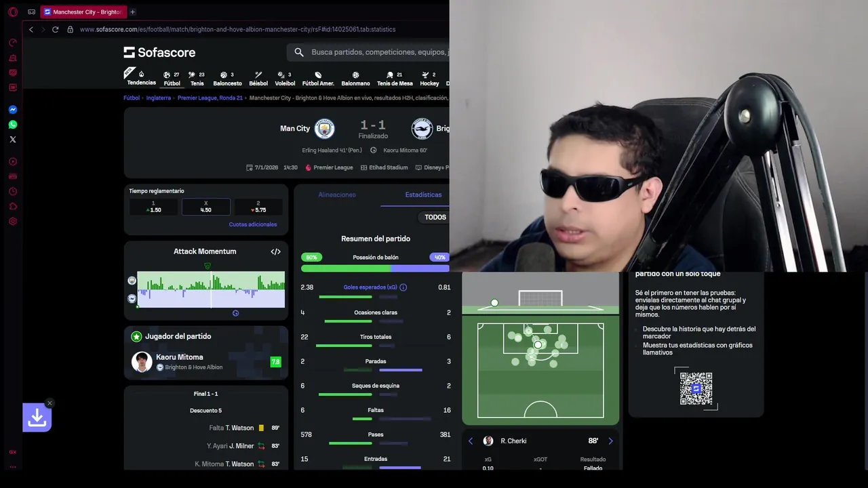Open the Premier League link under the score
This screenshot has width=868, height=488.
coord(329,167)
